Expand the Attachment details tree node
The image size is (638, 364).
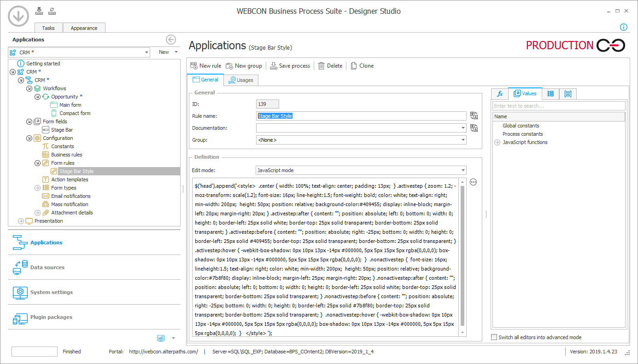[37, 213]
